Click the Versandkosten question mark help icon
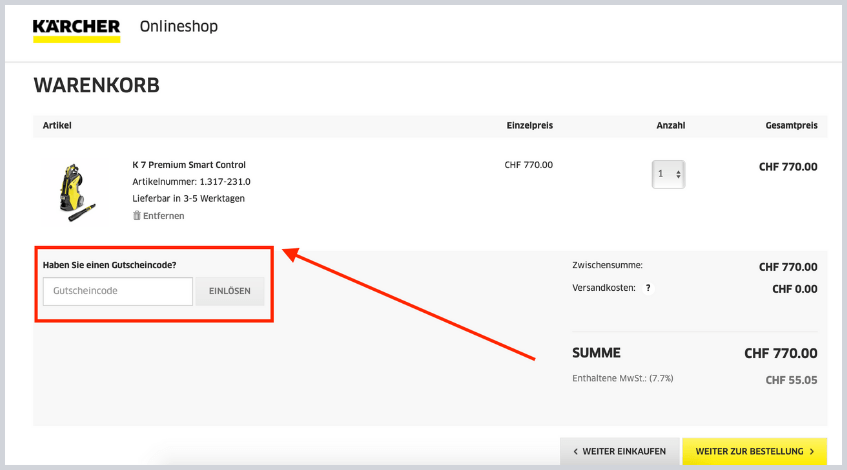847x470 pixels. (648, 288)
